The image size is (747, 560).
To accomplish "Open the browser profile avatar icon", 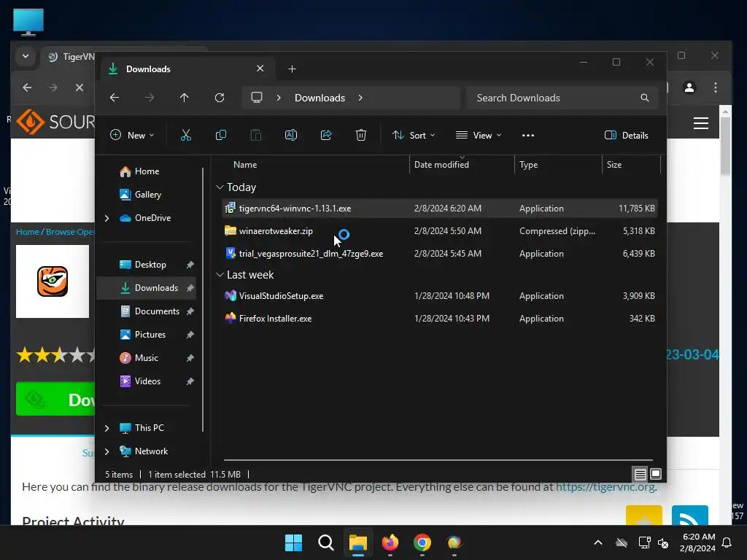I will [689, 87].
